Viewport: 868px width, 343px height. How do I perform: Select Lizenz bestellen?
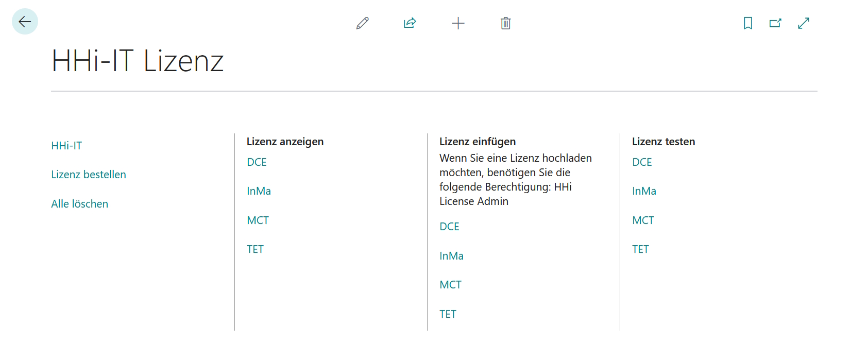click(x=88, y=175)
